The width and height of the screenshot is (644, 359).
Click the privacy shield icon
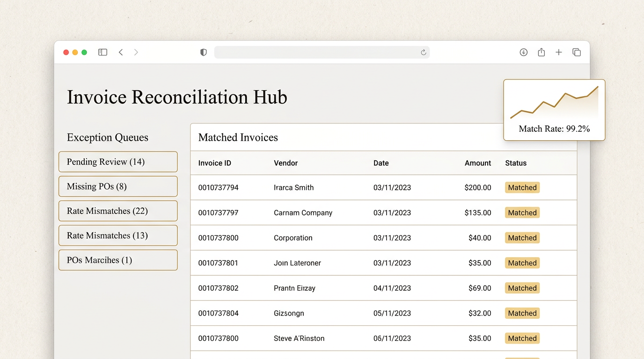point(203,52)
